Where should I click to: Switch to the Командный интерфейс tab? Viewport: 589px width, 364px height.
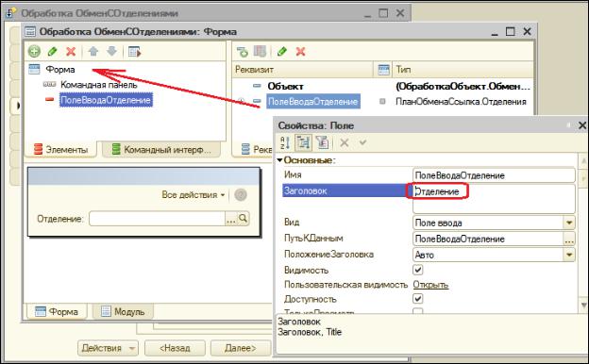point(162,150)
